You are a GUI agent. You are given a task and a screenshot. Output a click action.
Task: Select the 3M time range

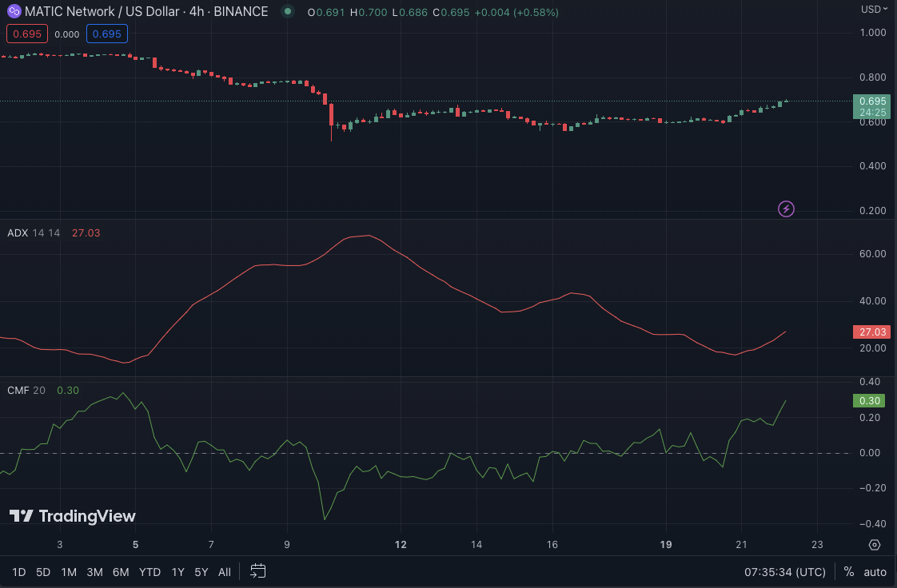pyautogui.click(x=94, y=572)
